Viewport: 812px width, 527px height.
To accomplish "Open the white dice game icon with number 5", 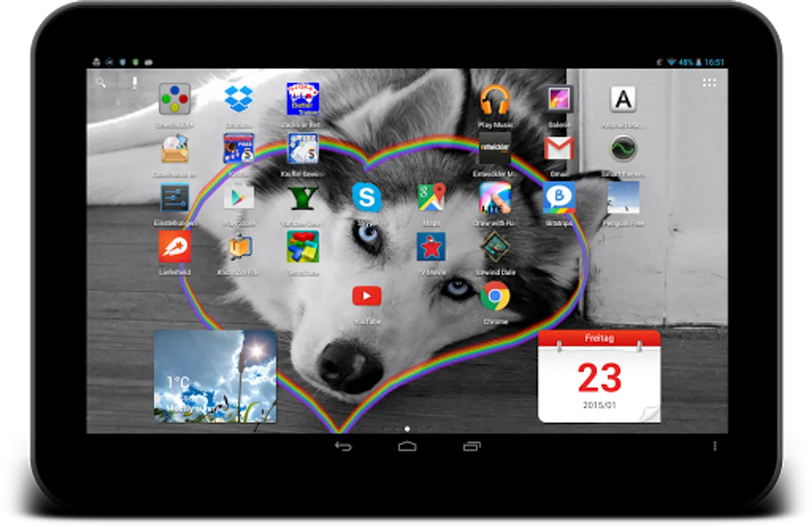I will [x=302, y=148].
